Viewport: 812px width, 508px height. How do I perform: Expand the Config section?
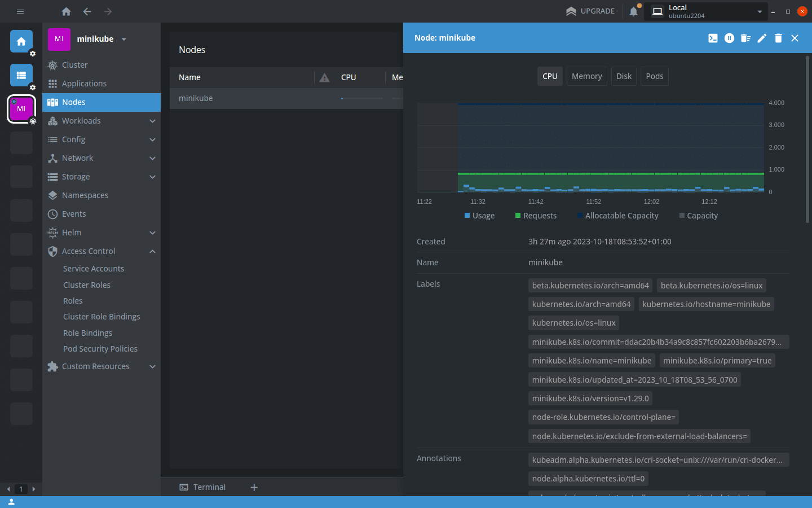pyautogui.click(x=101, y=139)
